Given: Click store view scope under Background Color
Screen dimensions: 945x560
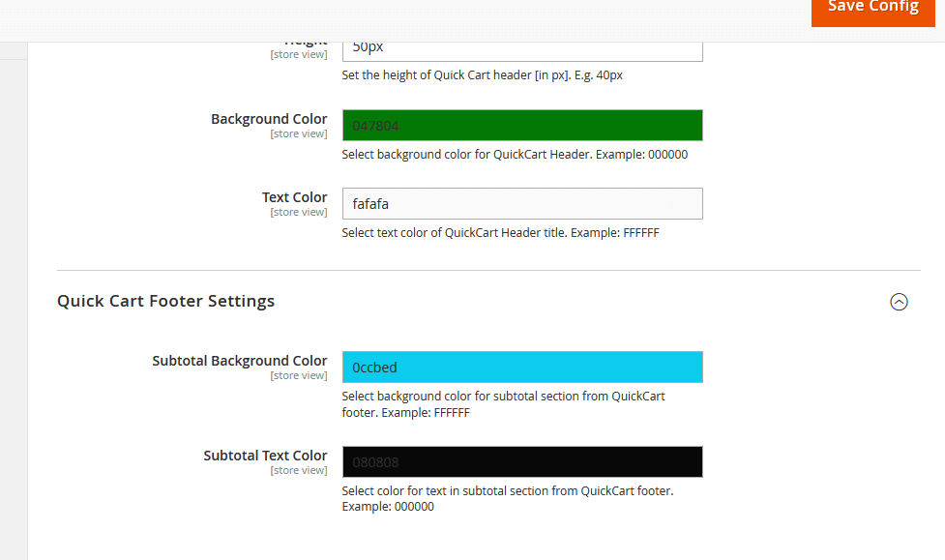Looking at the screenshot, I should [x=299, y=134].
